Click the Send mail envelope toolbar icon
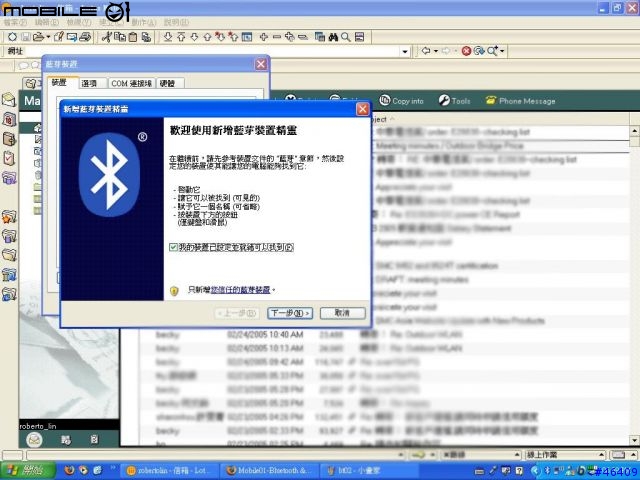The image size is (640, 480). pyautogui.click(x=72, y=37)
